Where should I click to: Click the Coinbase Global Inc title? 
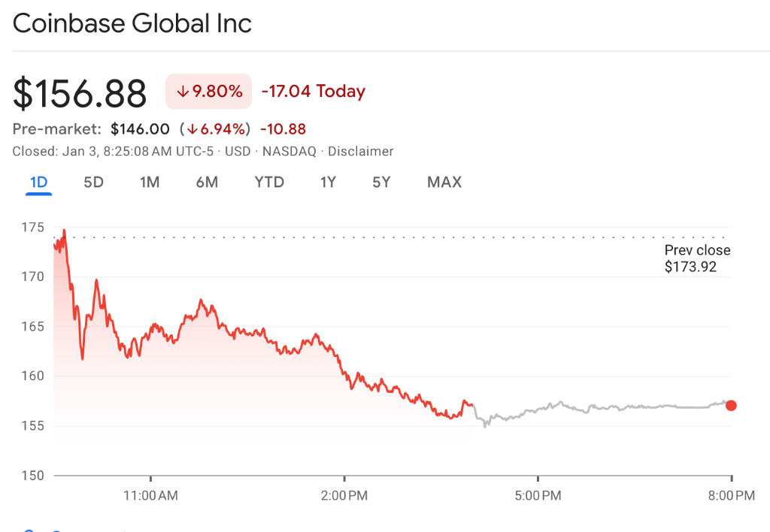pos(132,24)
